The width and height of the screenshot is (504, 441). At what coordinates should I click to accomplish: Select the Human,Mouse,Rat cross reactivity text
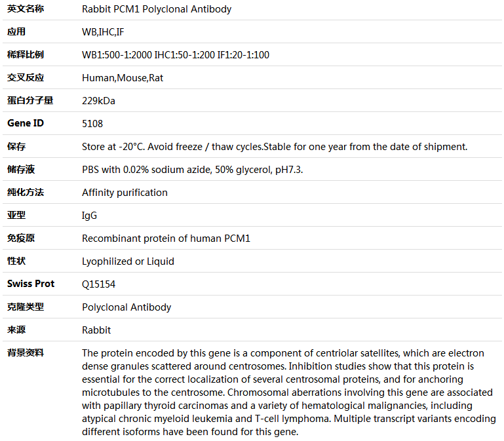tap(123, 78)
